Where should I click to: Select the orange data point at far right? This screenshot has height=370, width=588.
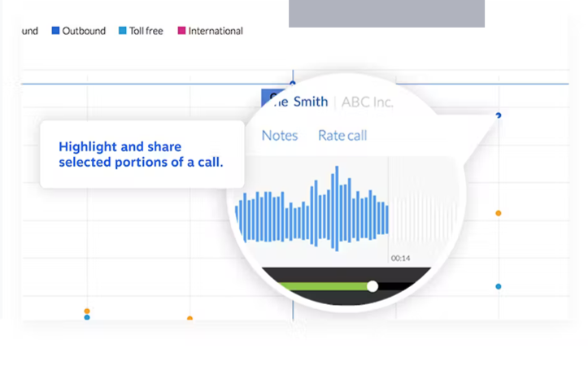tap(499, 213)
